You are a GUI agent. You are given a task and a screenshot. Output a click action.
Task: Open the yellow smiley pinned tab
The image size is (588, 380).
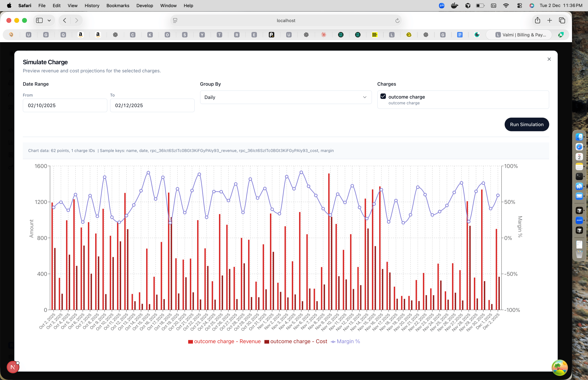pyautogui.click(x=409, y=35)
